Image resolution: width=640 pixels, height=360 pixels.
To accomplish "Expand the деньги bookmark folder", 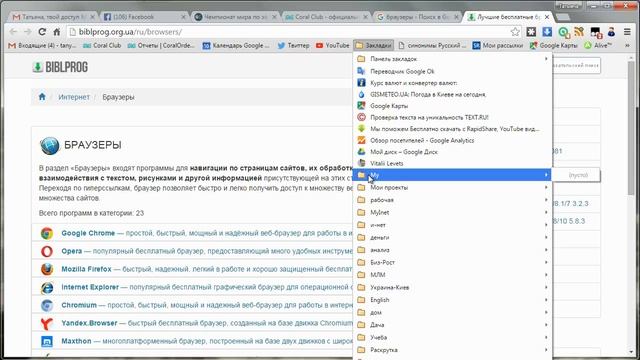I will pyautogui.click(x=452, y=237).
